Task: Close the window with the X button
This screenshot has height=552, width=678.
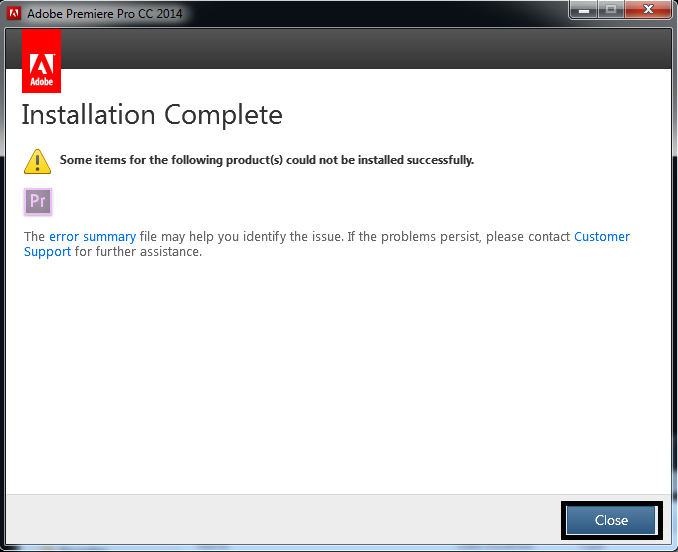Action: [x=648, y=10]
